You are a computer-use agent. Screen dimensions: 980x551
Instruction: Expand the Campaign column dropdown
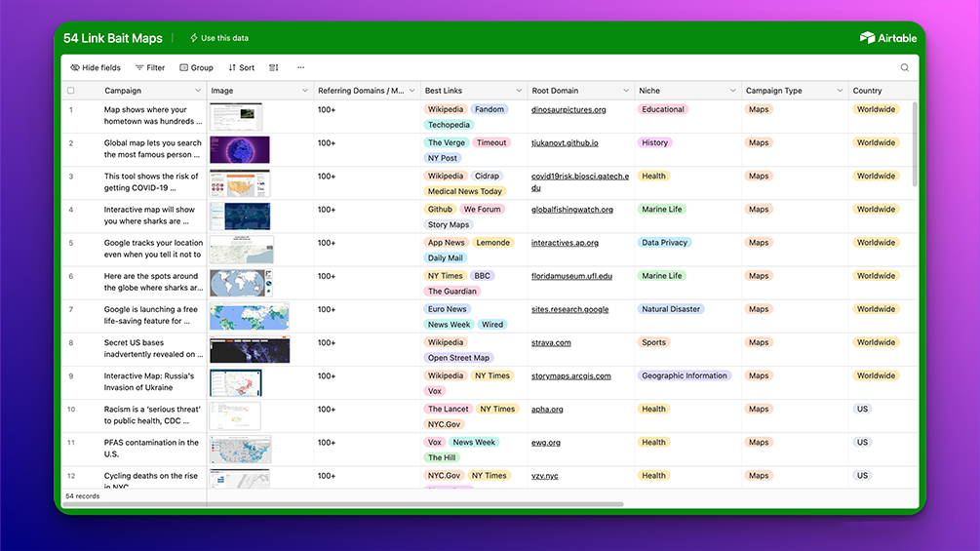(198, 91)
